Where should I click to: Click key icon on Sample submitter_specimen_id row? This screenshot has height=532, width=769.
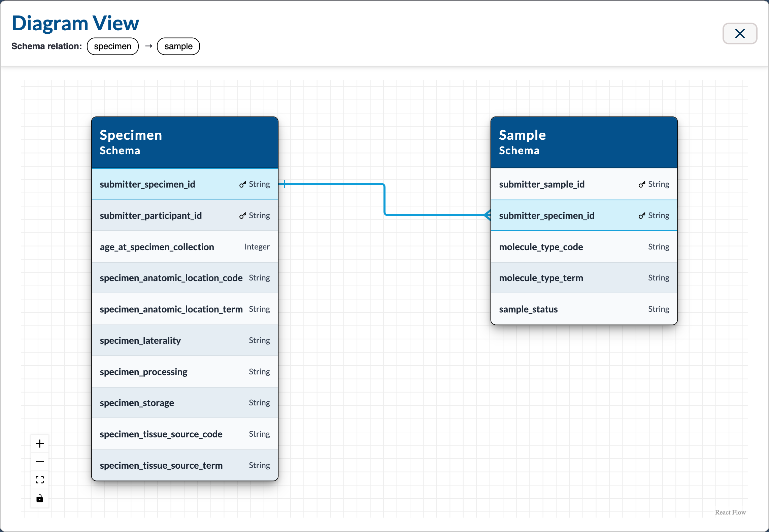(642, 215)
